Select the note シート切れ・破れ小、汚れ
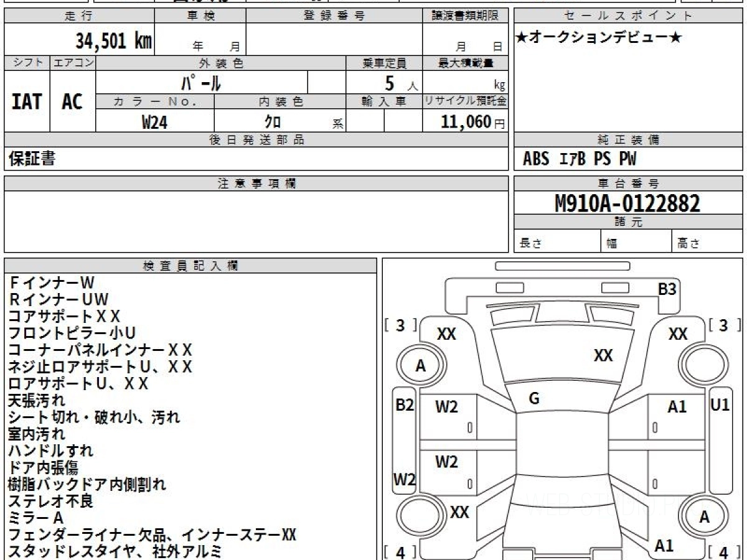 (x=94, y=417)
